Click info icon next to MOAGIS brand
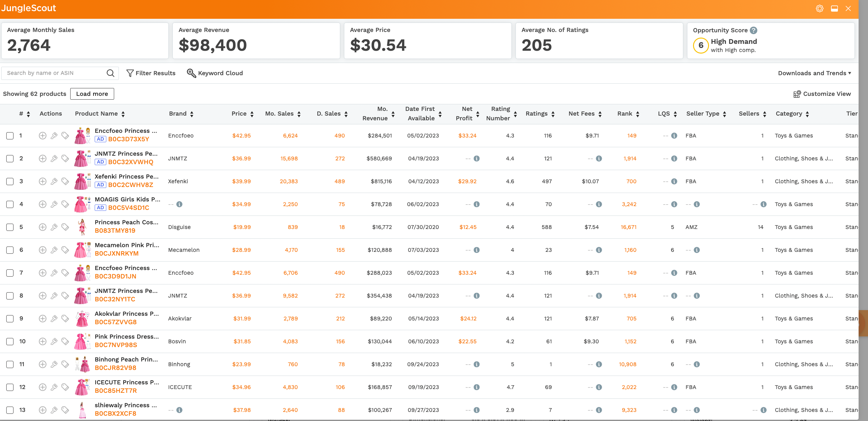 pos(179,204)
